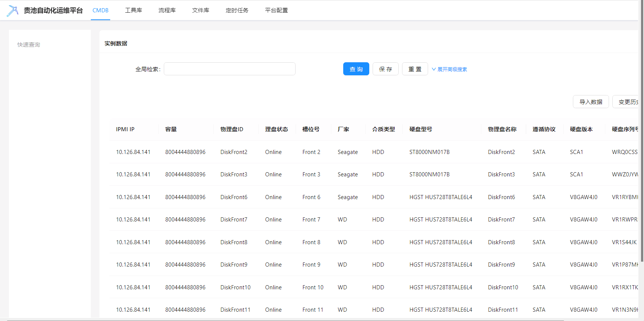Click the 物理盘名称 column header
This screenshot has height=321, width=644.
[503, 129]
